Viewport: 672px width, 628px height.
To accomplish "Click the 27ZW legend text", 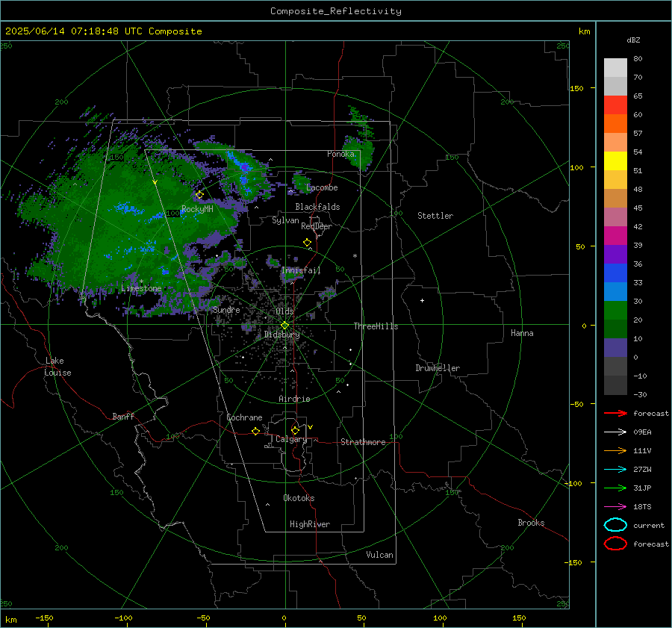I will tap(642, 470).
